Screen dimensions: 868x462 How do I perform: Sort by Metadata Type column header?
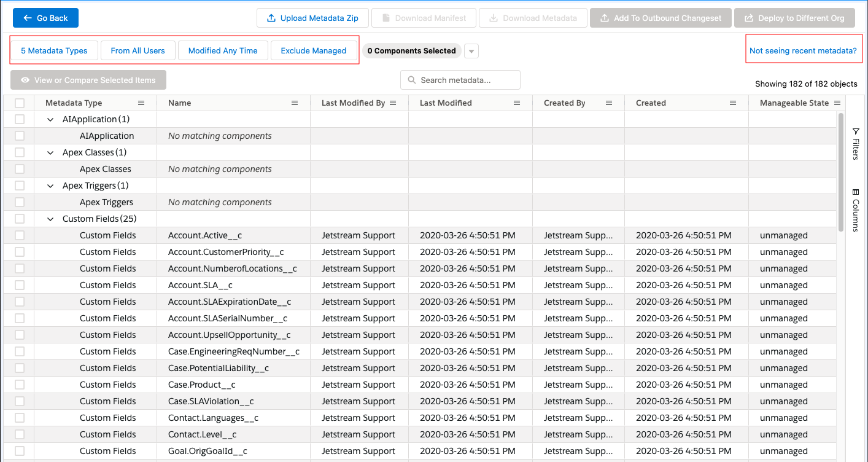click(74, 103)
